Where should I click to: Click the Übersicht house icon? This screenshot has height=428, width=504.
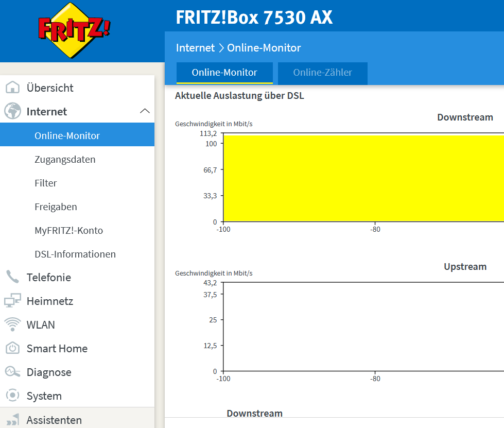tap(12, 88)
